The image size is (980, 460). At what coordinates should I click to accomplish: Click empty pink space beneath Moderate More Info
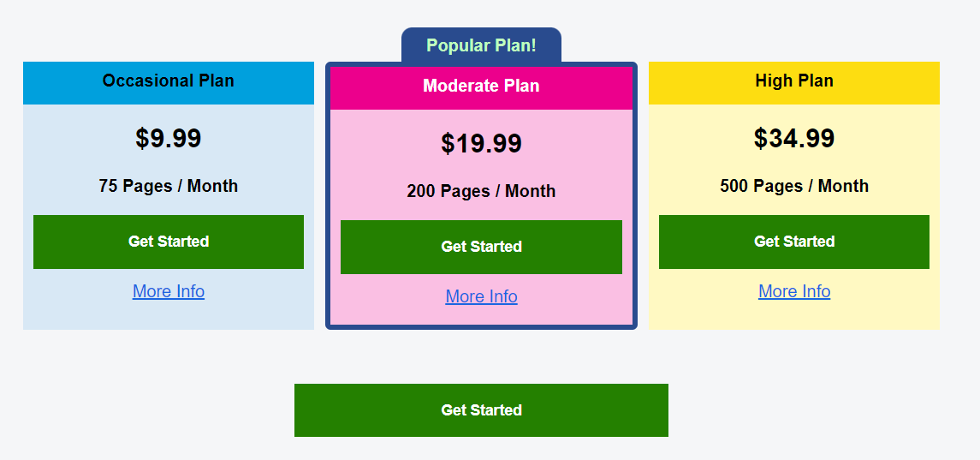pos(481,316)
